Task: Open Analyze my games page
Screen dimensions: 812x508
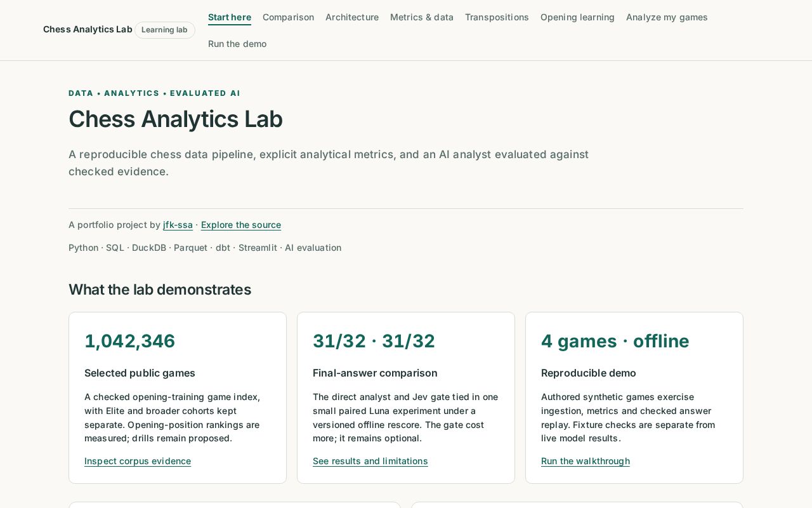Action: click(x=667, y=17)
